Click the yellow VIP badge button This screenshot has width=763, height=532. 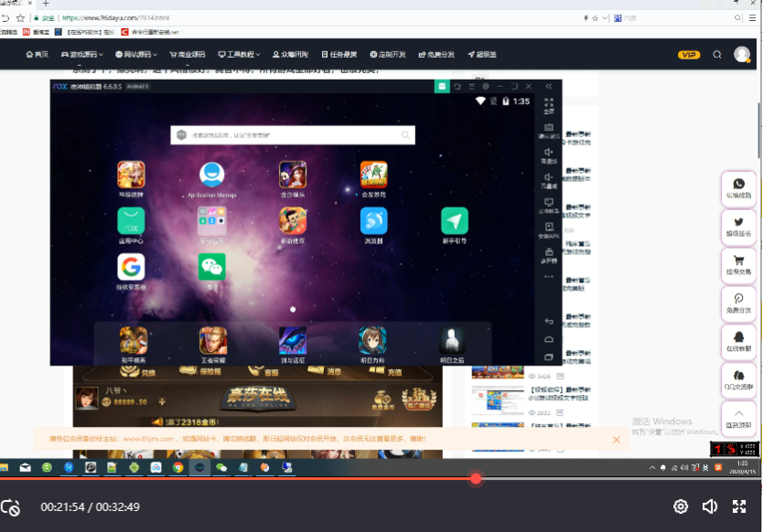point(689,55)
